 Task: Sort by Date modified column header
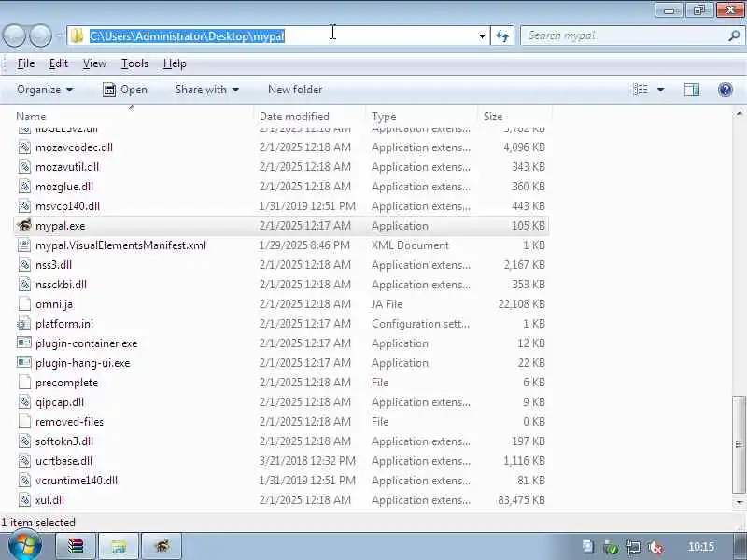294,116
